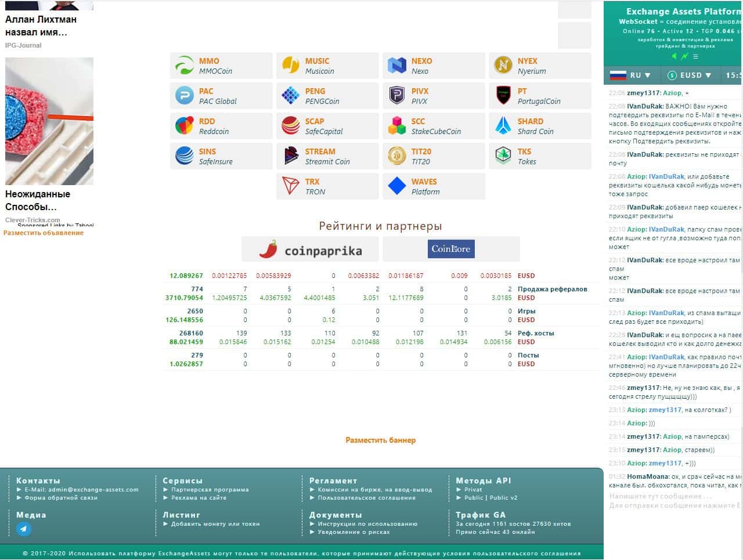Open the PAC Global logo icon
The image size is (743, 560).
coord(185,96)
